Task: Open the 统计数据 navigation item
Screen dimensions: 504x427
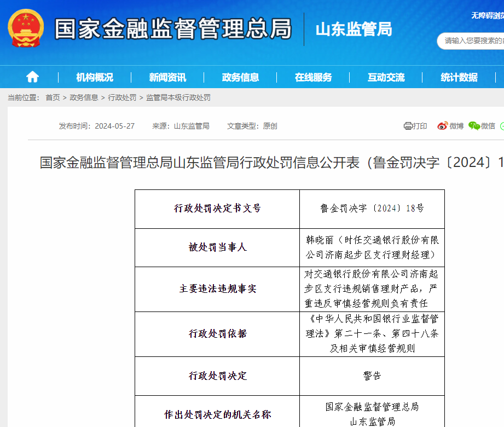Action: [x=459, y=77]
